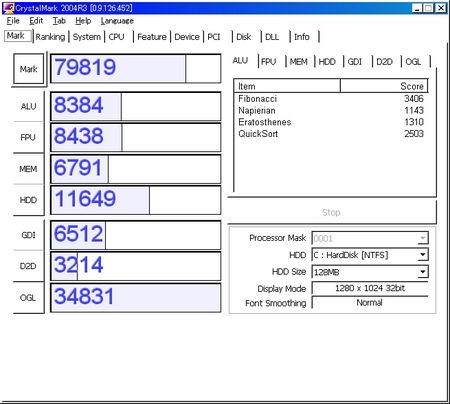The image size is (450, 404).
Task: Run the FPU benchmark button
Action: [28, 137]
